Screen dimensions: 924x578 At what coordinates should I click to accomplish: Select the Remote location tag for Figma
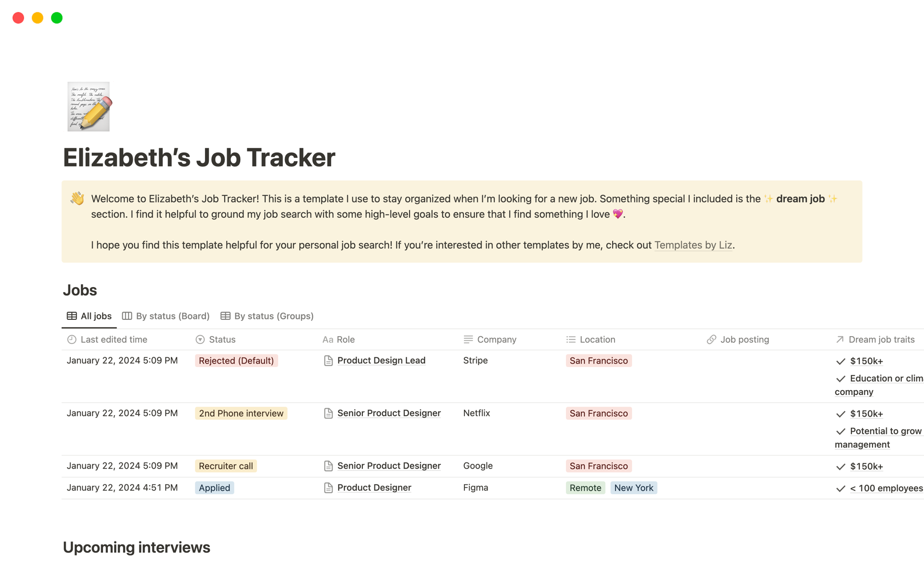pos(585,487)
